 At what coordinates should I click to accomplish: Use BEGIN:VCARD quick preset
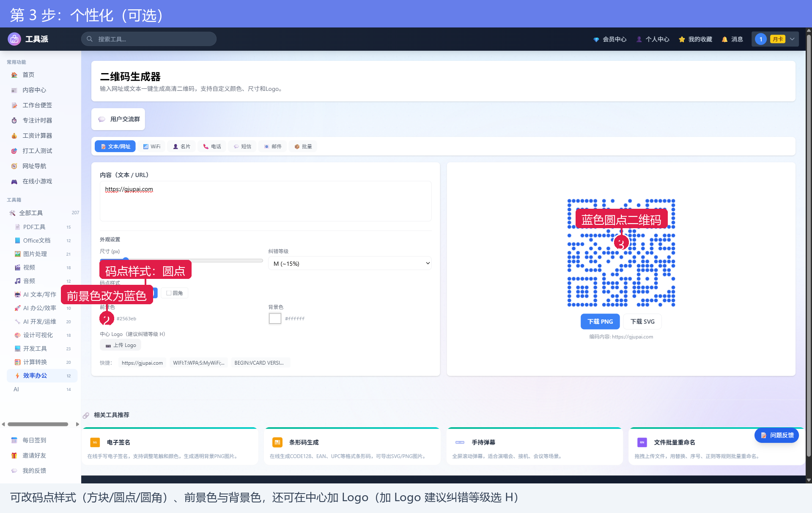point(259,363)
